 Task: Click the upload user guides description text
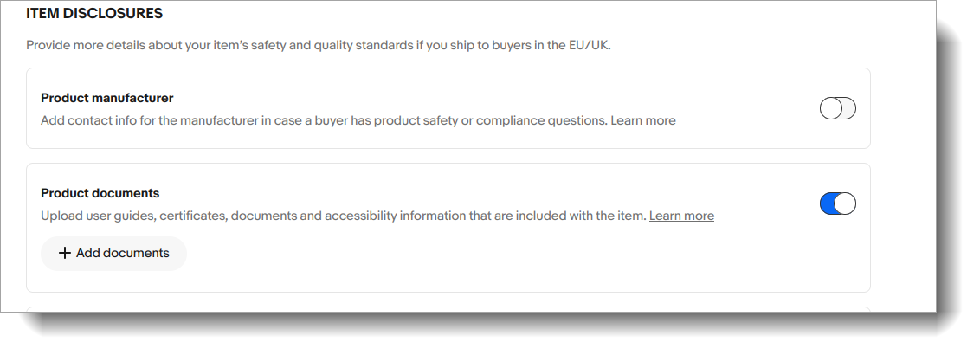coord(343,216)
